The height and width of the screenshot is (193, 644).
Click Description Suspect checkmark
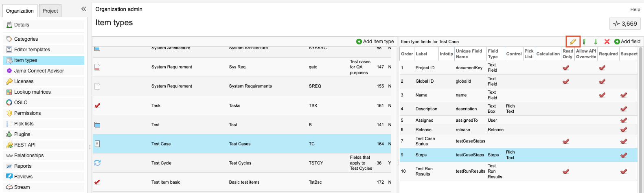pyautogui.click(x=624, y=109)
